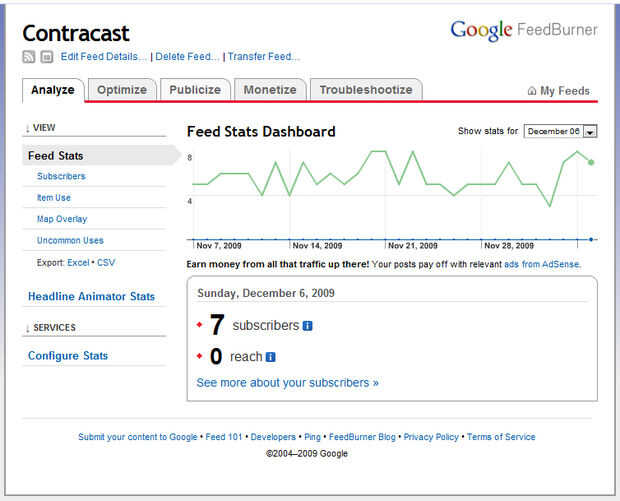Click the Delete Feed link
The height and width of the screenshot is (501, 620).
pos(186,57)
